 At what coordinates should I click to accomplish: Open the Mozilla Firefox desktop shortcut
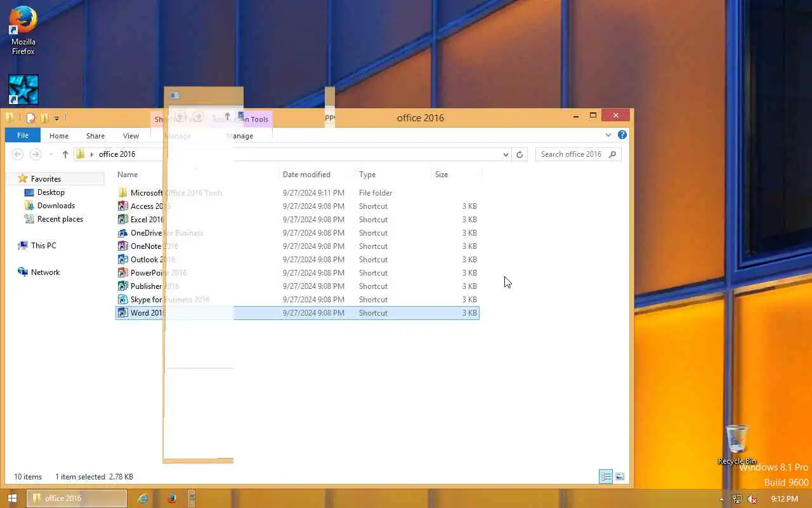[x=23, y=30]
